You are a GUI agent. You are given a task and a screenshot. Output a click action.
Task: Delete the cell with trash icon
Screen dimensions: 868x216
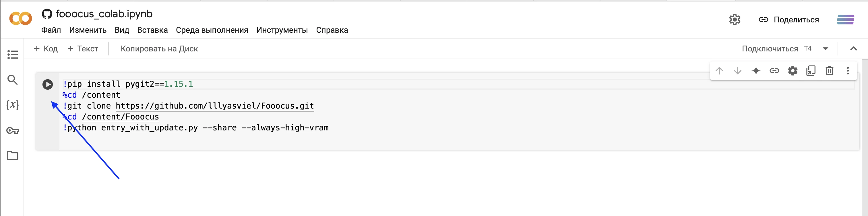pyautogui.click(x=830, y=71)
